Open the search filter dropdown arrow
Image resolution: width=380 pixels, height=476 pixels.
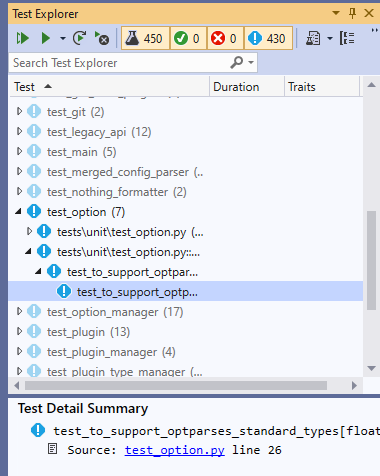(251, 62)
